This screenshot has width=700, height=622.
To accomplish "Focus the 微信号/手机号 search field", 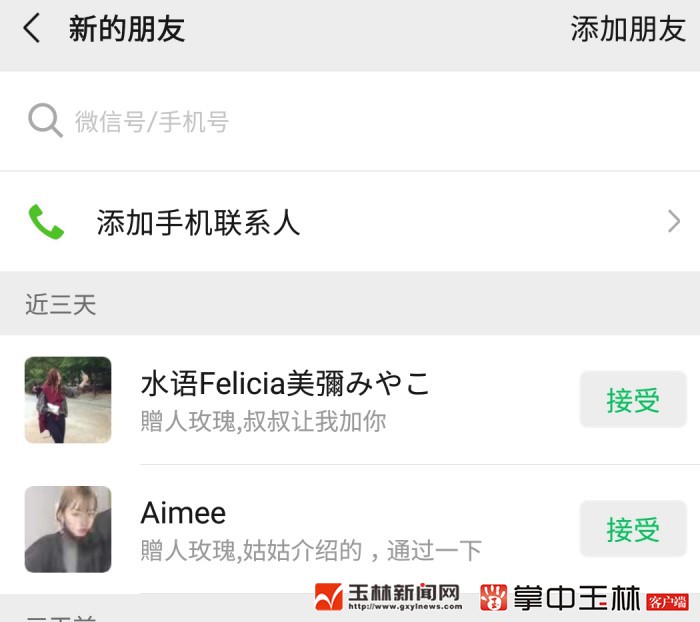I will pyautogui.click(x=300, y=122).
